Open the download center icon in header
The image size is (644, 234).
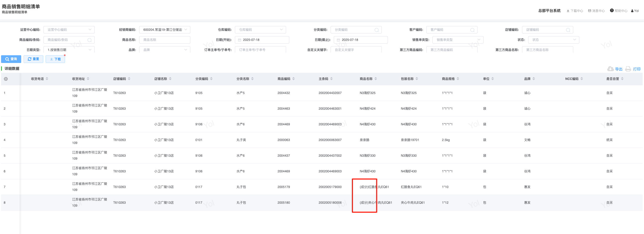tap(568, 11)
